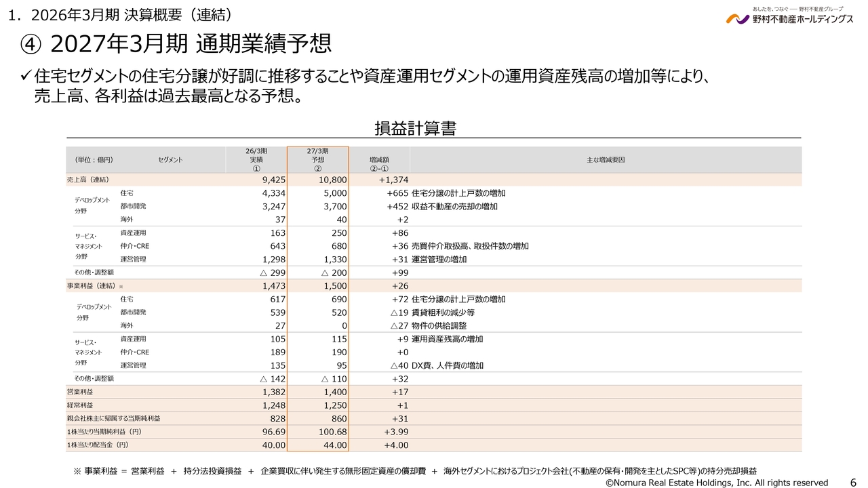Click the 売上高（連結） row label

pyautogui.click(x=88, y=180)
